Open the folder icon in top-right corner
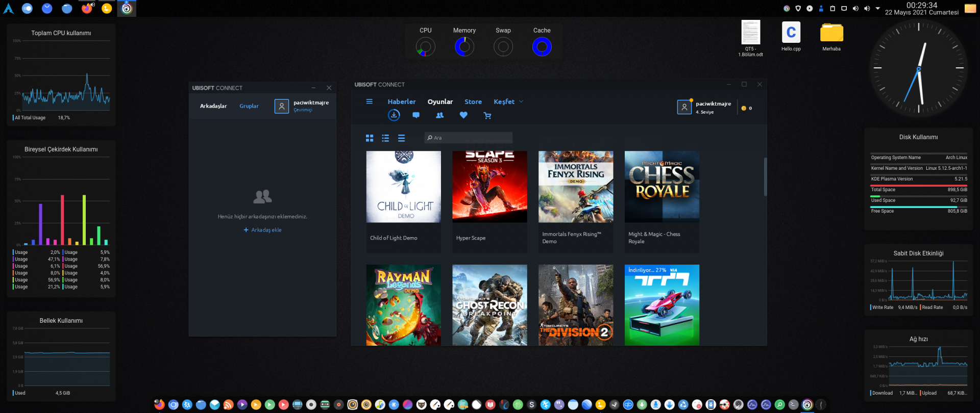The width and height of the screenshot is (980, 413). pos(970,8)
